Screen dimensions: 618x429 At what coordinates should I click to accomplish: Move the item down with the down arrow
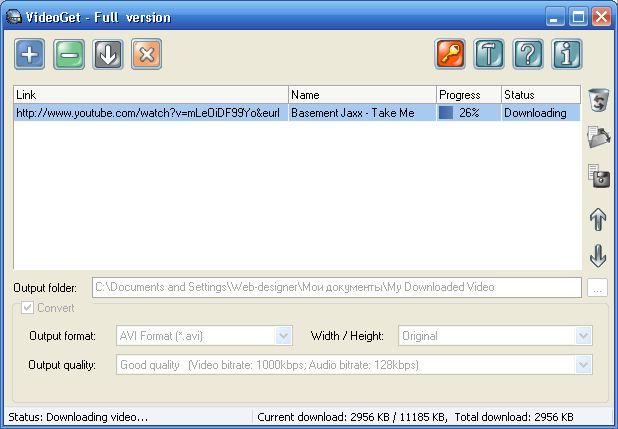tap(598, 256)
